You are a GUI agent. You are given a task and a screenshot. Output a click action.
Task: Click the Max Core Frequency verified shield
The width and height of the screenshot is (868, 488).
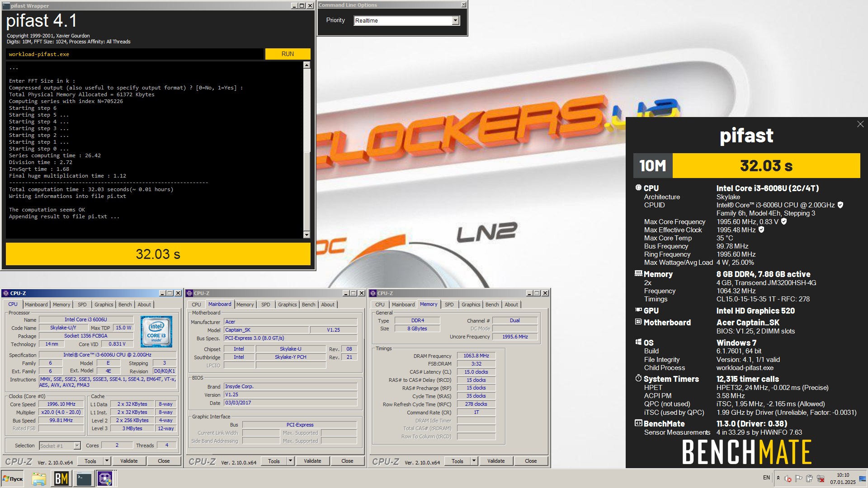point(784,221)
